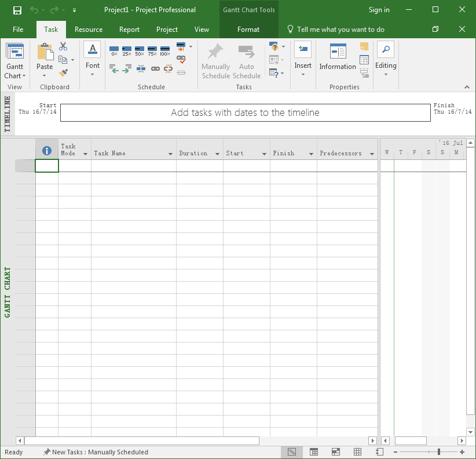This screenshot has height=459, width=476.
Task: Click the Undo button
Action: click(x=34, y=10)
